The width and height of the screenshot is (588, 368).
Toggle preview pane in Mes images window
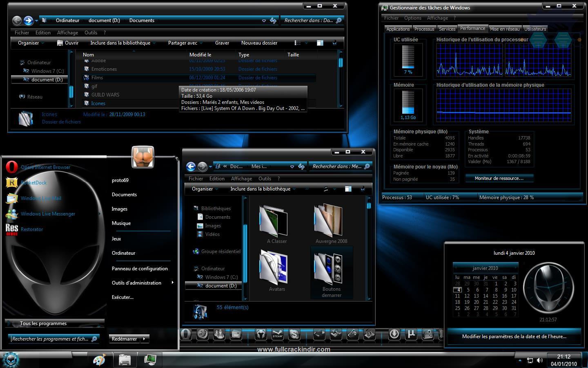point(348,188)
